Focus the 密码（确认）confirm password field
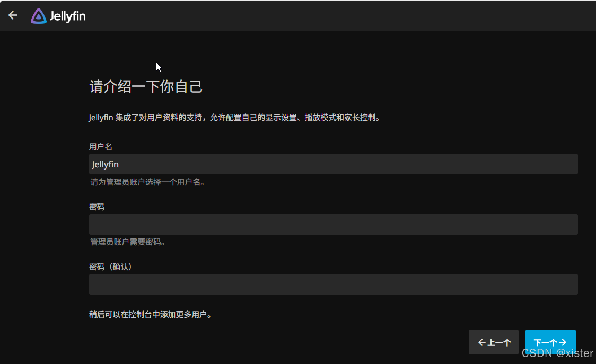Image resolution: width=596 pixels, height=364 pixels. point(334,284)
